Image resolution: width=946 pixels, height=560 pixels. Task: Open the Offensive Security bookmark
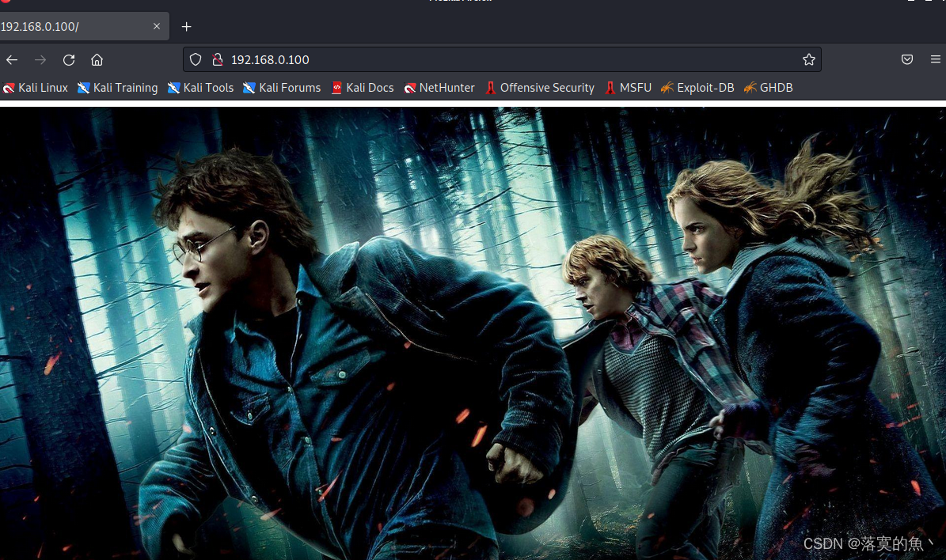pos(539,88)
